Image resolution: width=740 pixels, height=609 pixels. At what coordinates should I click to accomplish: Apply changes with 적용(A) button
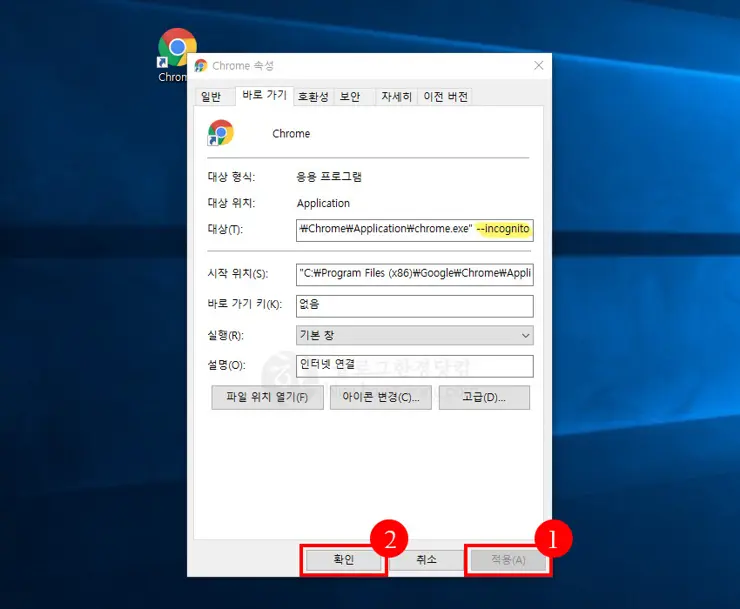[508, 560]
